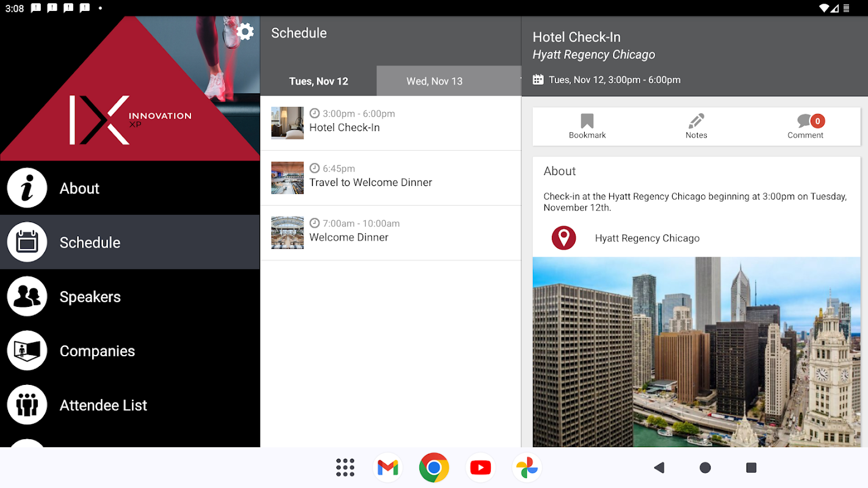The height and width of the screenshot is (488, 868).
Task: Click the 3:08 clock in status bar
Action: coord(15,9)
